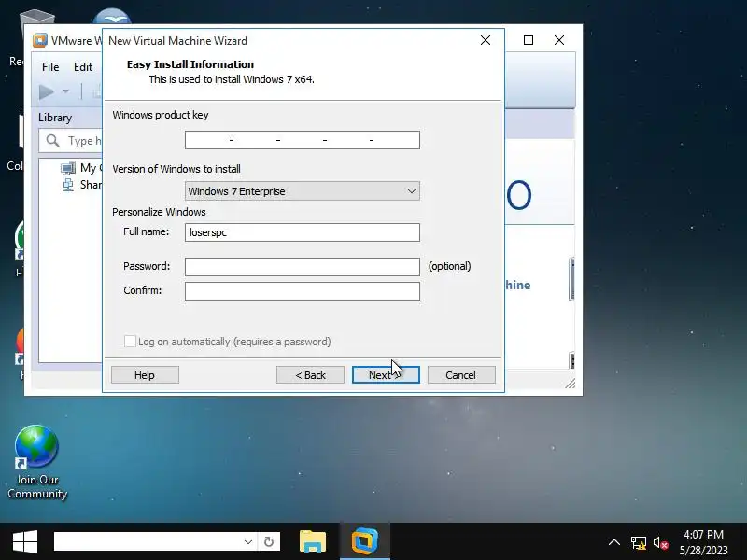This screenshot has height=560, width=747.
Task: Maximize the VMware Workstation window
Action: pos(529,40)
